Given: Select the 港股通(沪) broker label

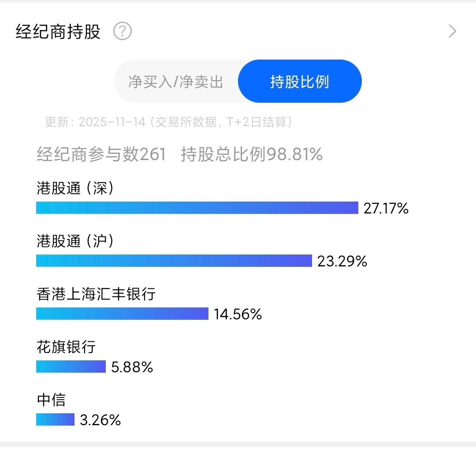Looking at the screenshot, I should click(x=75, y=241).
